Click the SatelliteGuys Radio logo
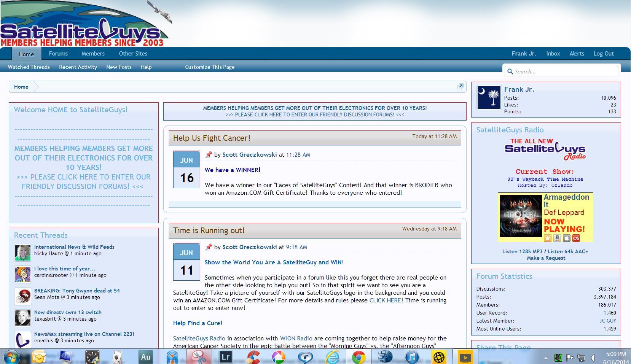This screenshot has height=364, width=631. coord(545,149)
